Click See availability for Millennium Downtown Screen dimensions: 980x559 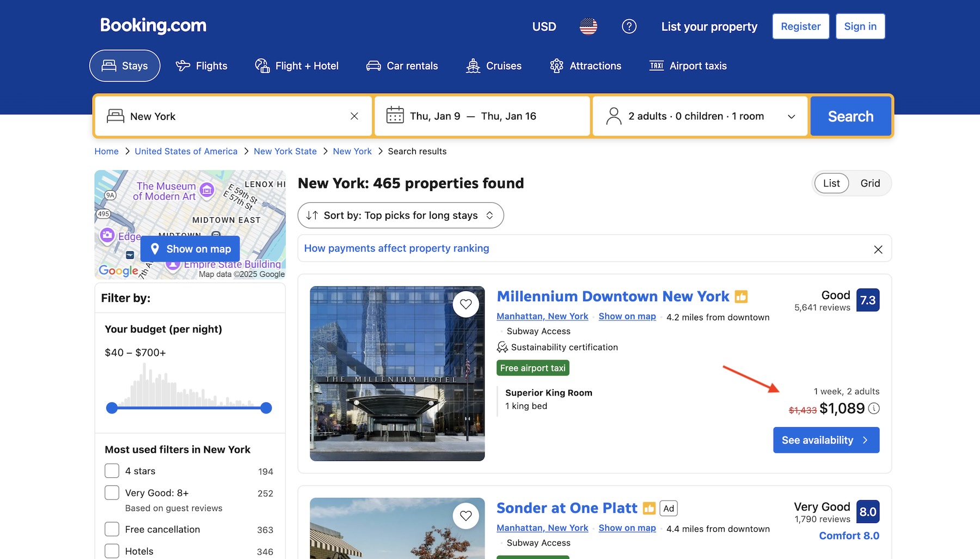tap(825, 440)
